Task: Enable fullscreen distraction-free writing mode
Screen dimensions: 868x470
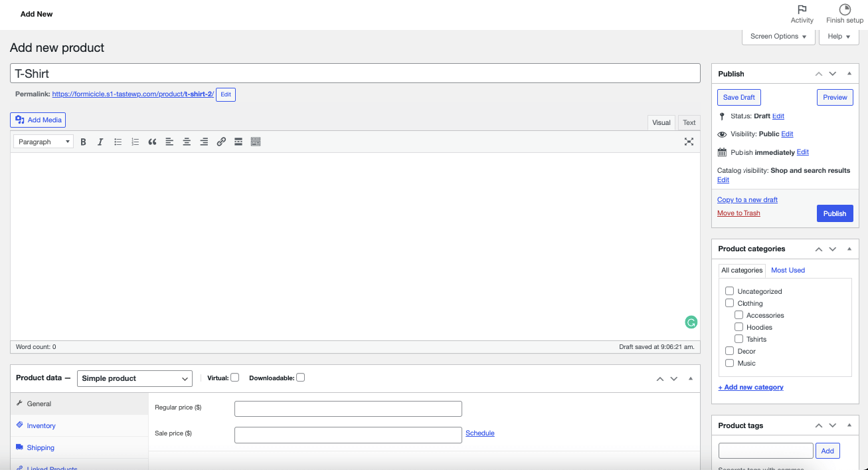Action: pyautogui.click(x=689, y=142)
